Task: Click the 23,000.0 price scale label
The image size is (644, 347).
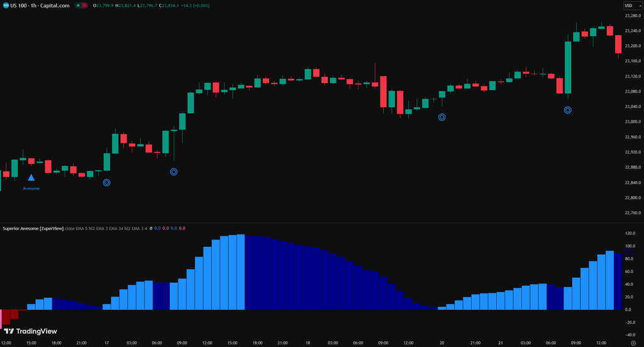Action: (x=633, y=121)
